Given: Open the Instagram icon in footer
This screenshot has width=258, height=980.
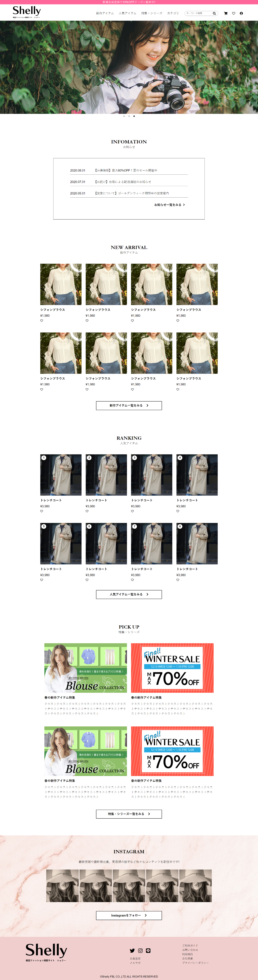Looking at the screenshot, I should (x=140, y=950).
